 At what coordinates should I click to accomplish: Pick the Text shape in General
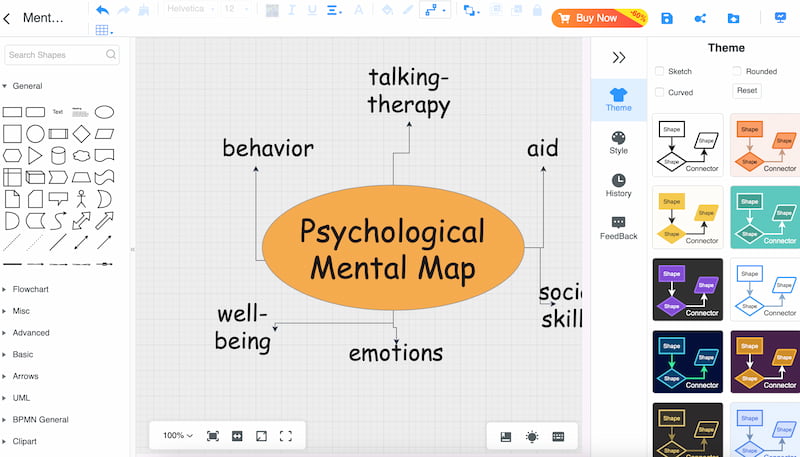point(58,112)
